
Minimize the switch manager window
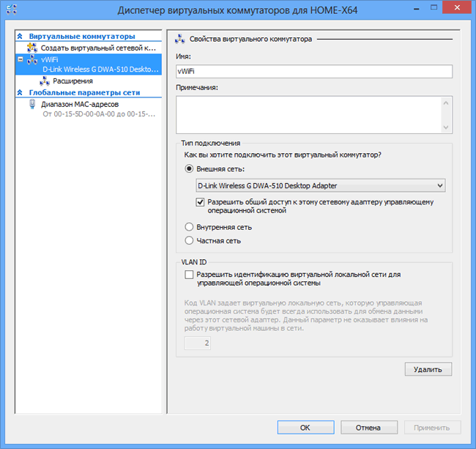click(x=417, y=8)
